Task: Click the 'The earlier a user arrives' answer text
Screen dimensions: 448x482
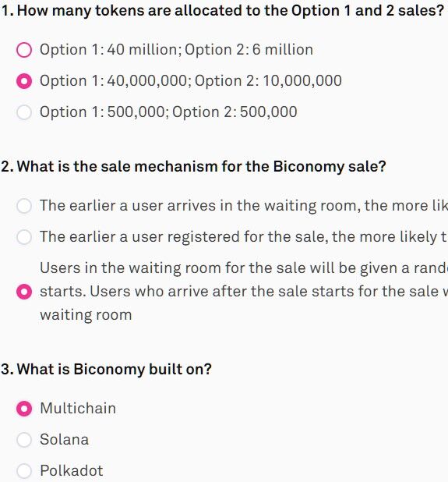Action: coord(244,206)
